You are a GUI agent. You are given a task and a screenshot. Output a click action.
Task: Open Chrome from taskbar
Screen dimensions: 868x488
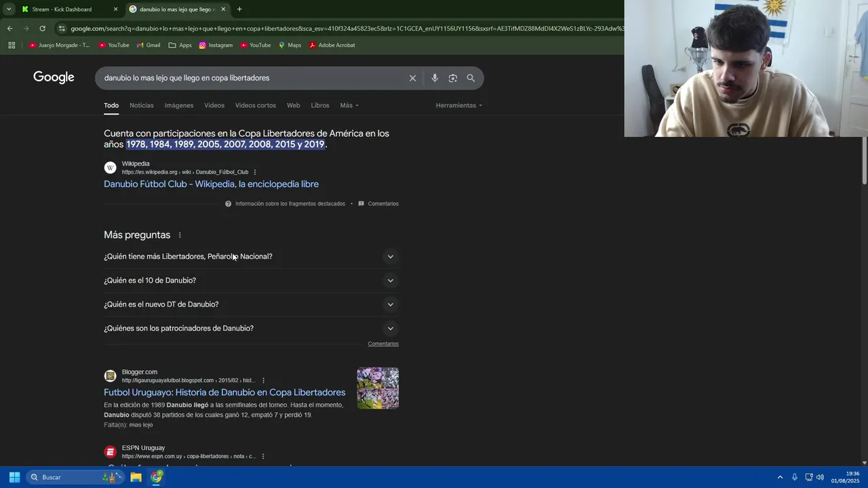(157, 477)
